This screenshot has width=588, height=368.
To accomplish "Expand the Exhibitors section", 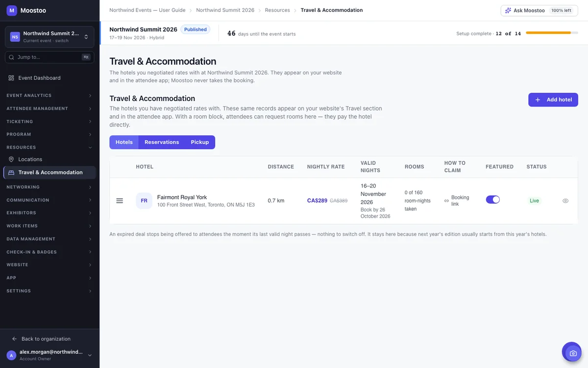I will pos(49,213).
